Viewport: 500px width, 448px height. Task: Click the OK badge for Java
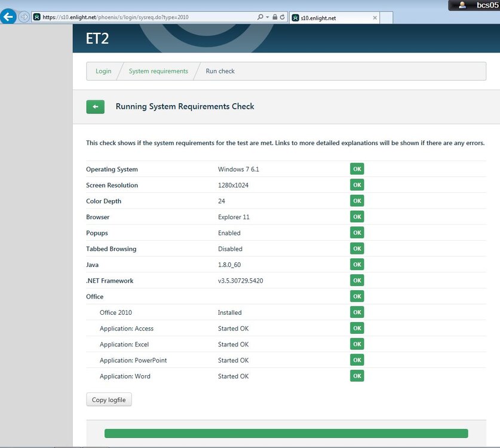pos(357,265)
